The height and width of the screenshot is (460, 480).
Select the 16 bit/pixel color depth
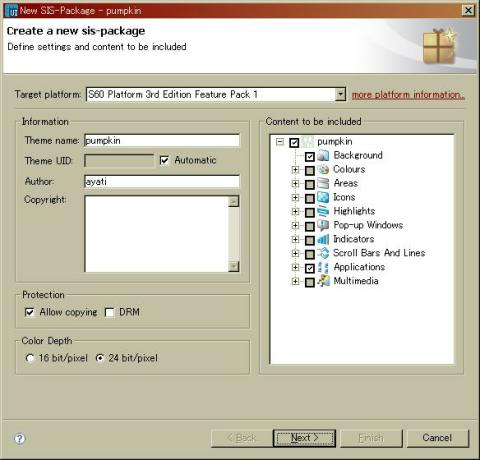tap(30, 358)
